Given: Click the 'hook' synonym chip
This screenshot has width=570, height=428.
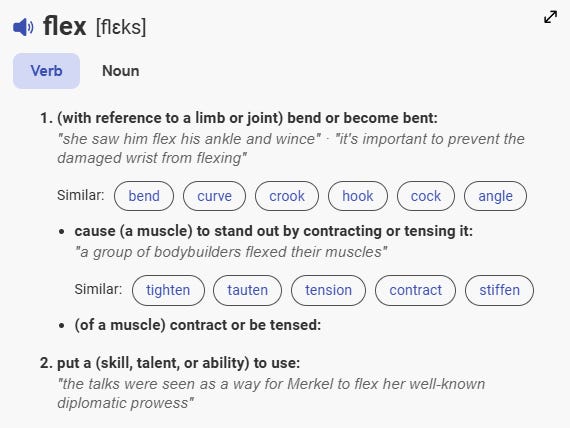Looking at the screenshot, I should (358, 196).
